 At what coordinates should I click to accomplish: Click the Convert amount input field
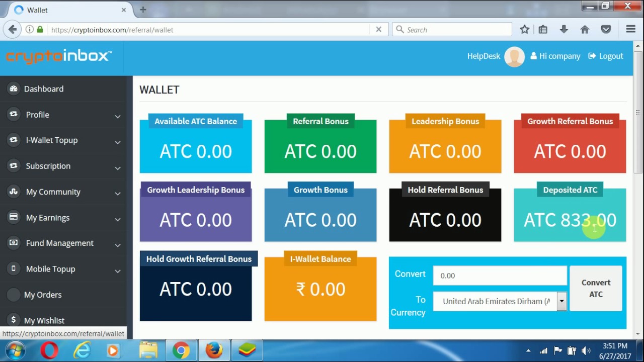point(500,276)
